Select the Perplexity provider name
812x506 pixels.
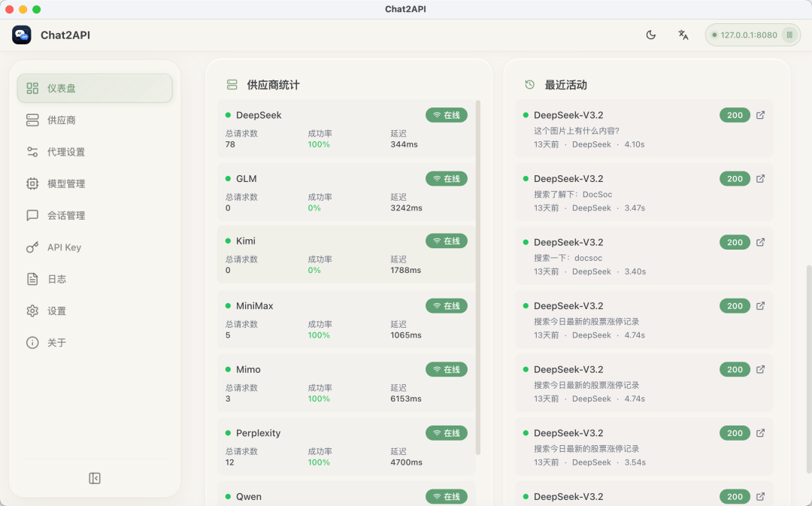point(258,433)
